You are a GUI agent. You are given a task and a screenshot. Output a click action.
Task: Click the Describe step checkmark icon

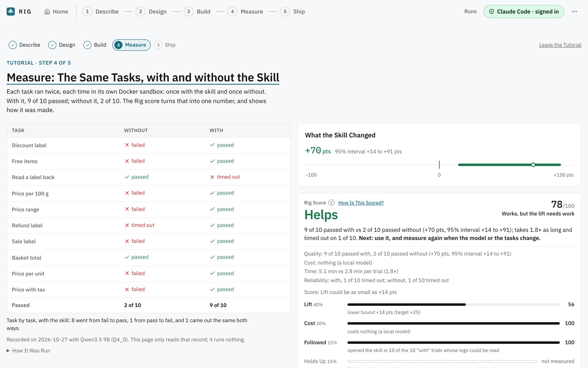(13, 45)
